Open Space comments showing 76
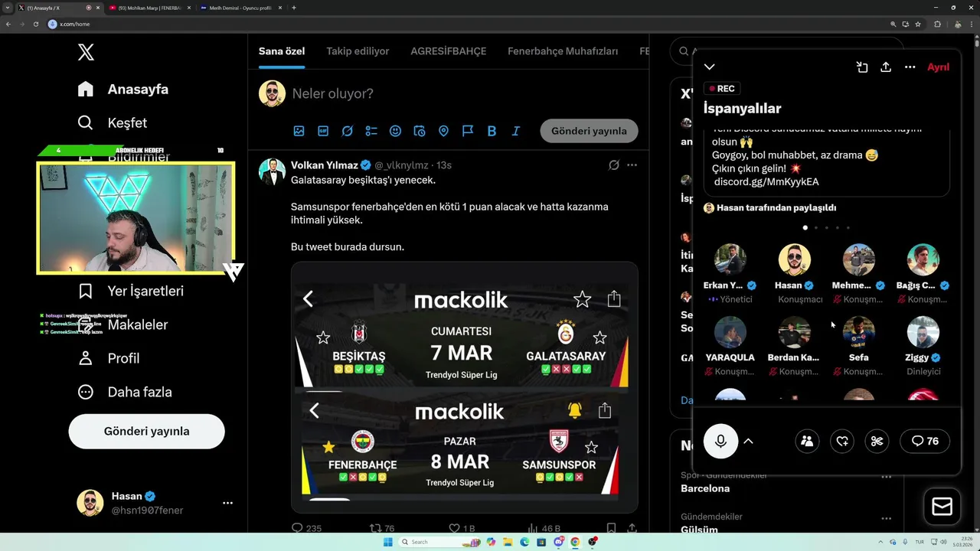The image size is (980, 551). pyautogui.click(x=925, y=441)
